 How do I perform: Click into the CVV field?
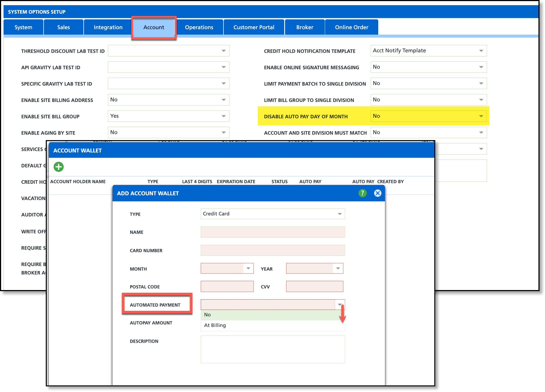(x=314, y=287)
